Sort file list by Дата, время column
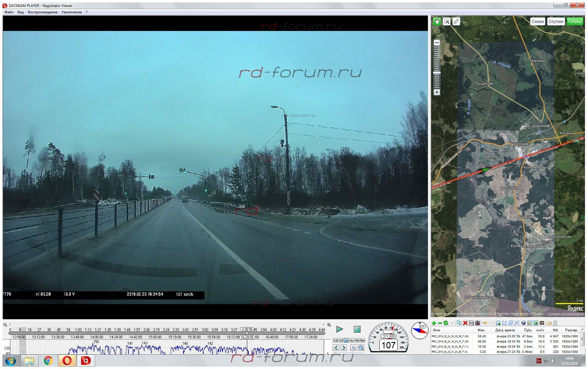 [504, 330]
